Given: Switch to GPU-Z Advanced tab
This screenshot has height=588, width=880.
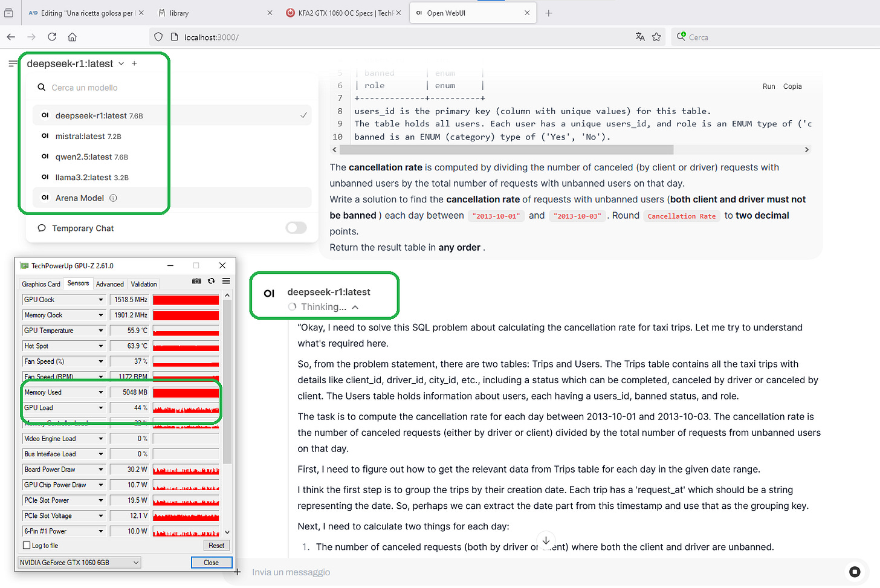Looking at the screenshot, I should click(x=109, y=284).
